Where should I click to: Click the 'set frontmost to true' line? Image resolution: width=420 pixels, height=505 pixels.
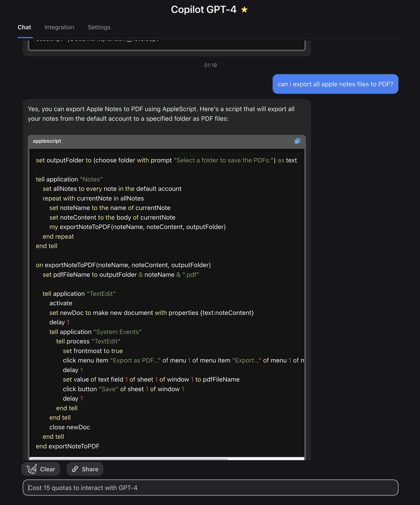[x=93, y=351]
